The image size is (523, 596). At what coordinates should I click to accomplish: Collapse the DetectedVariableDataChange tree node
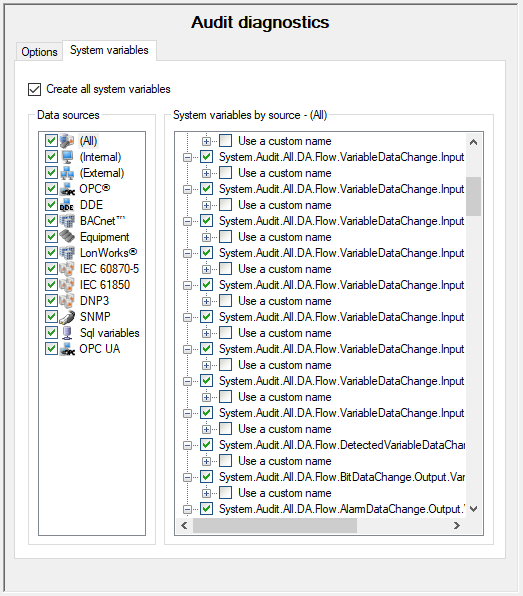coord(187,445)
